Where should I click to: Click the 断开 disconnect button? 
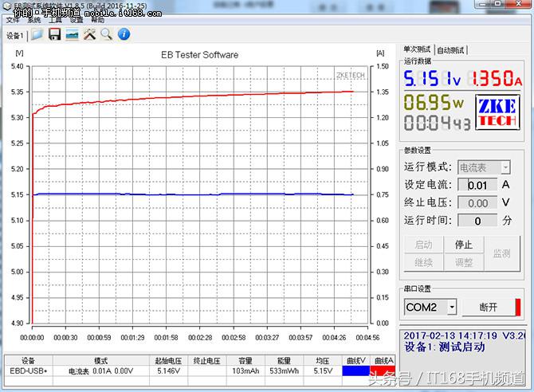[489, 307]
